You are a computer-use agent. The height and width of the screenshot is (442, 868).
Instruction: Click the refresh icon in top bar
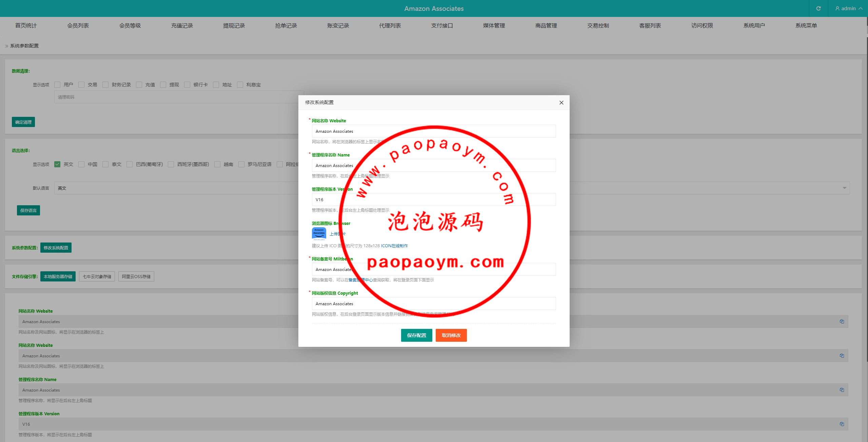818,8
